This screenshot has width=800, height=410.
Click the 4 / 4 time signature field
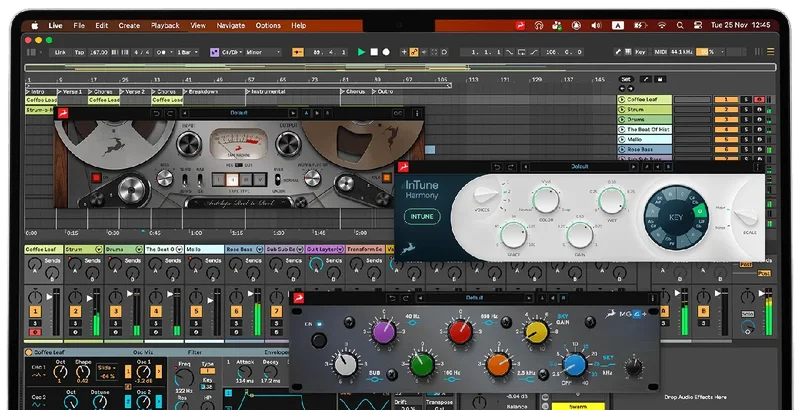click(141, 52)
